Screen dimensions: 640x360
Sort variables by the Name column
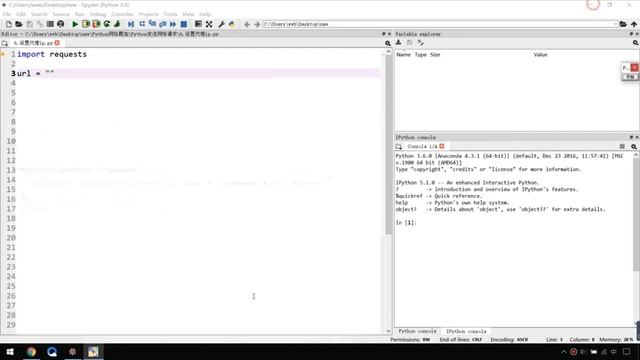click(404, 55)
